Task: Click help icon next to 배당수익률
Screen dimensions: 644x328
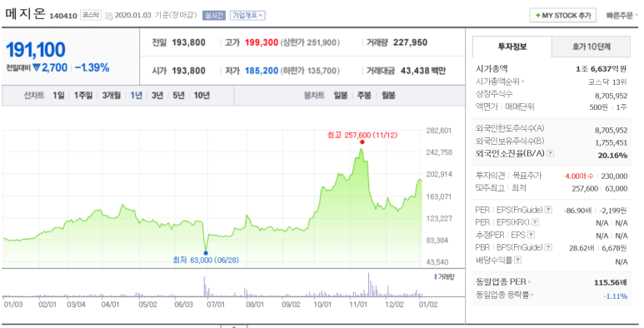Action: 518,260
